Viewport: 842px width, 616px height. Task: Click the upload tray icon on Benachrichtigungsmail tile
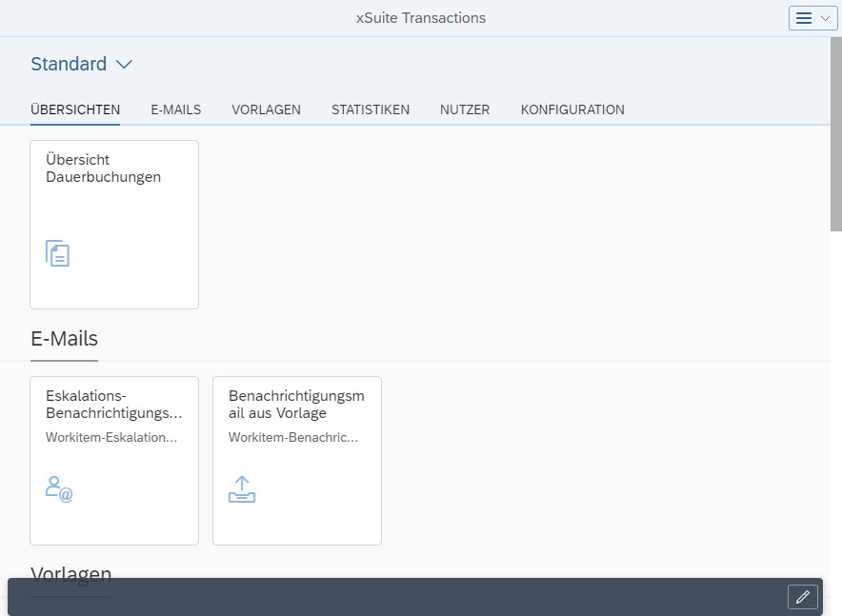click(x=242, y=488)
